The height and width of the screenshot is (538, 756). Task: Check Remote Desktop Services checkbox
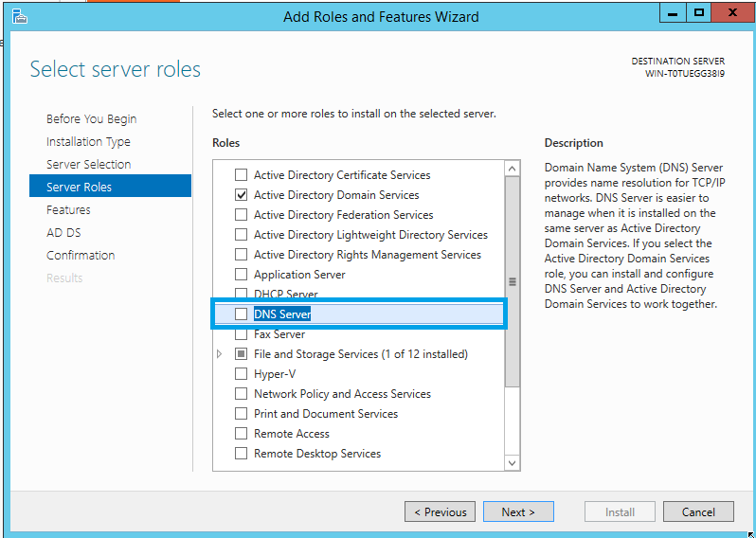tap(241, 454)
